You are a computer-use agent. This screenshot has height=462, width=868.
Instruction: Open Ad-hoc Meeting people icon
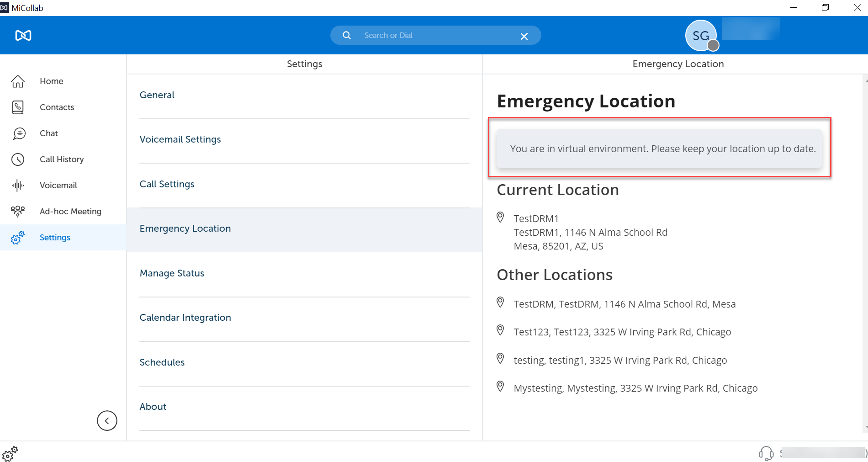[18, 211]
